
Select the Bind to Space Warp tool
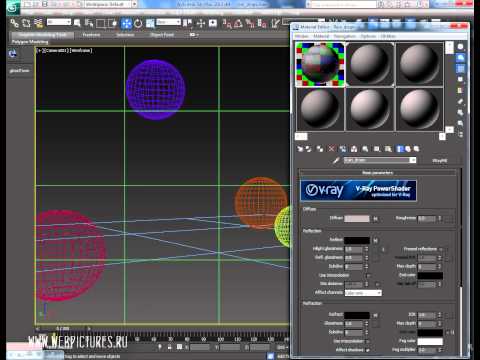pyautogui.click(x=38, y=23)
